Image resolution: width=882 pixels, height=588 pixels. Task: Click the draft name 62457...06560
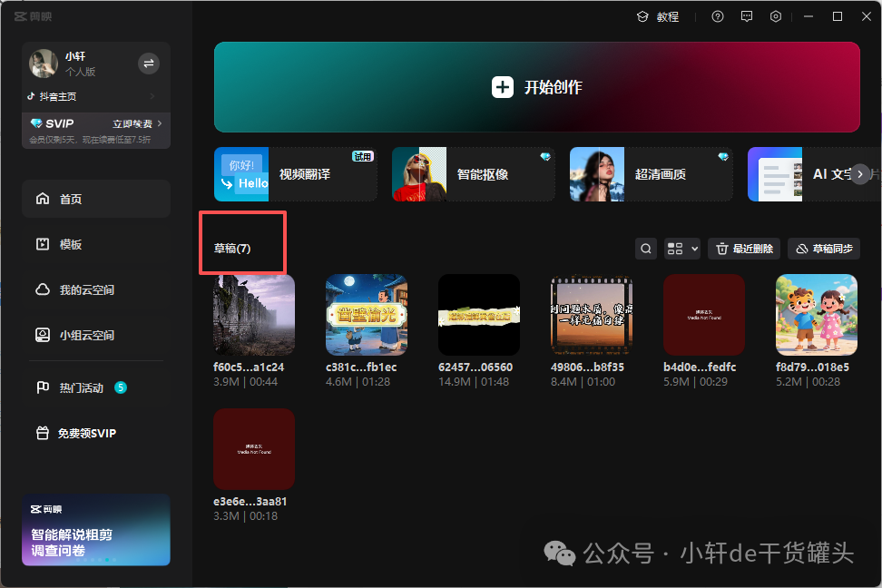click(475, 367)
